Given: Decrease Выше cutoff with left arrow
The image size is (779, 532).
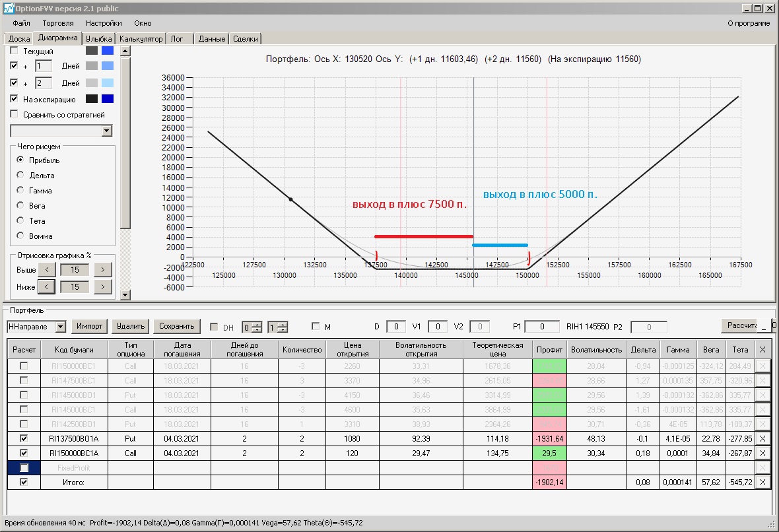Looking at the screenshot, I should coord(47,269).
